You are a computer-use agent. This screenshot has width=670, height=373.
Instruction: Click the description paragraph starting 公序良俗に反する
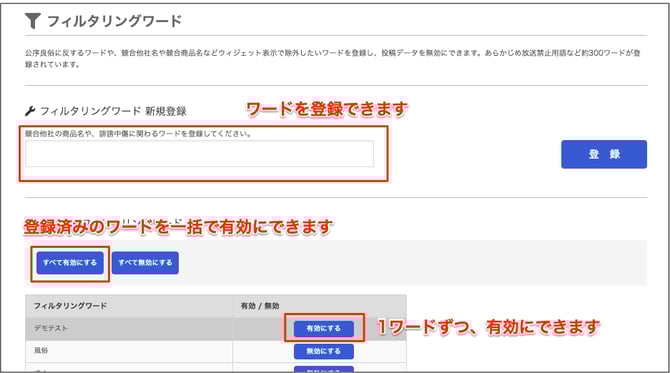tap(333, 59)
